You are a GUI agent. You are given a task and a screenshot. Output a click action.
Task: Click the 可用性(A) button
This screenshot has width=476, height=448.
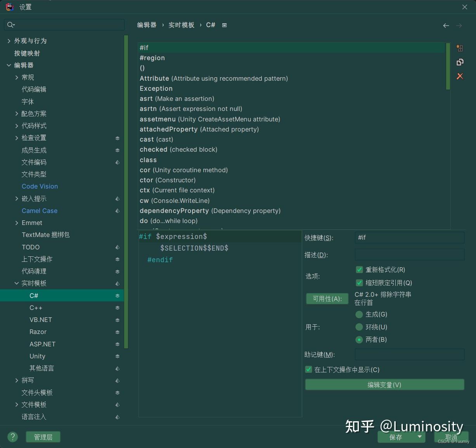327,299
